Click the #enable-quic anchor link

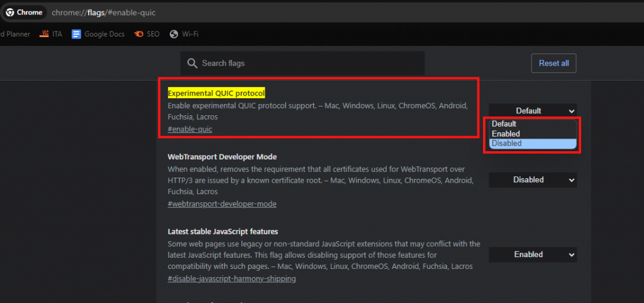pyautogui.click(x=190, y=129)
